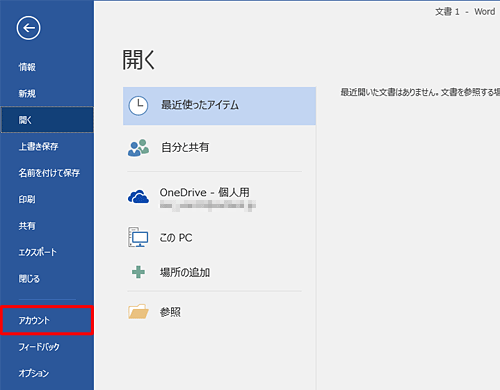Screen dimensions: 500x390
Task: Click the folder icon for 参照
Action: point(138,312)
